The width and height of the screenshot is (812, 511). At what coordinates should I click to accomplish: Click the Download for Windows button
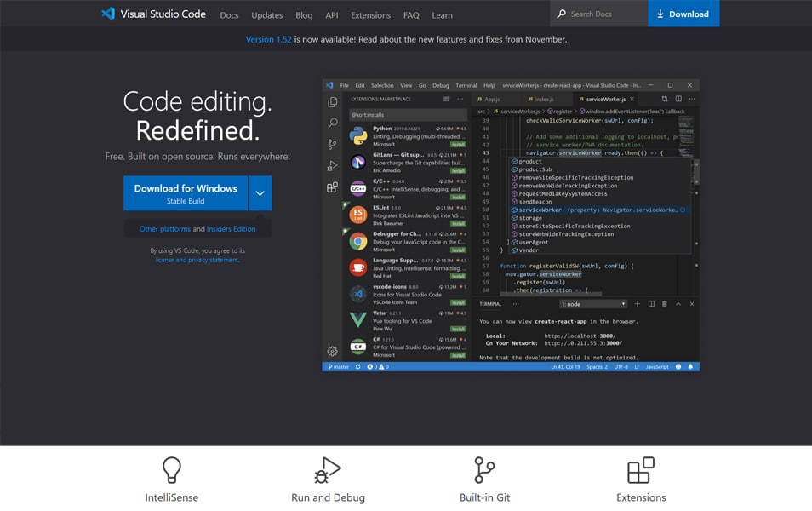(186, 192)
